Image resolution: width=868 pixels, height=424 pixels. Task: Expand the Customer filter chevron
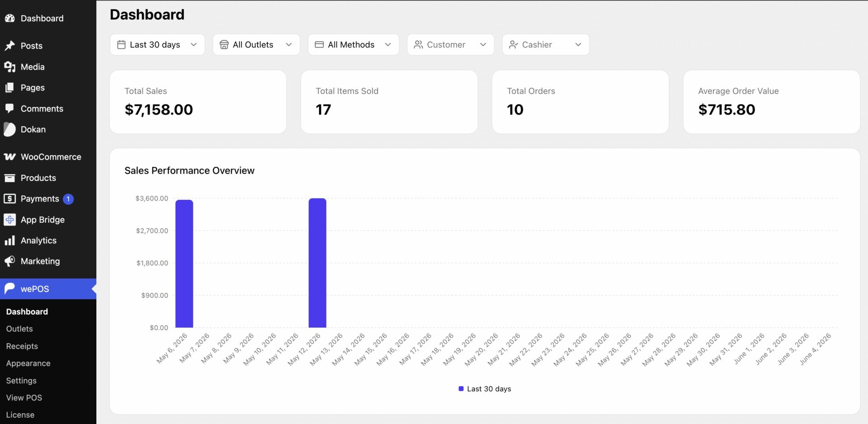tap(483, 45)
